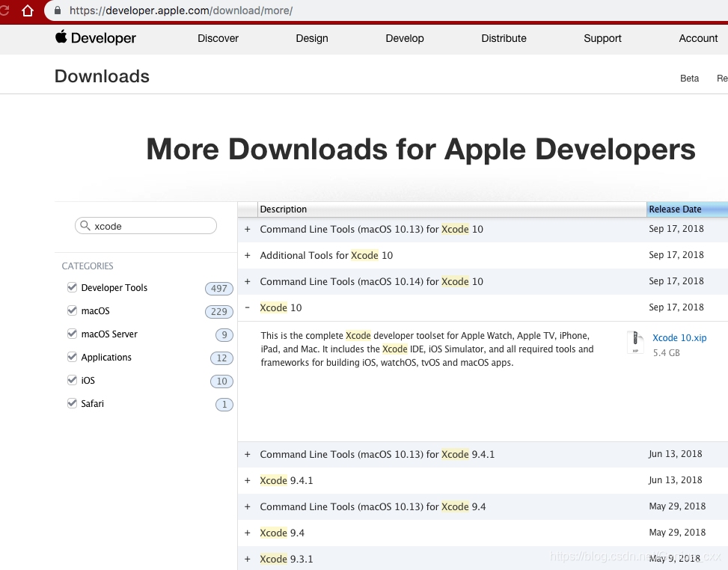Click the Xcode 9.3.1 title text
Viewport: 728px width, 570px height.
pyautogui.click(x=287, y=559)
